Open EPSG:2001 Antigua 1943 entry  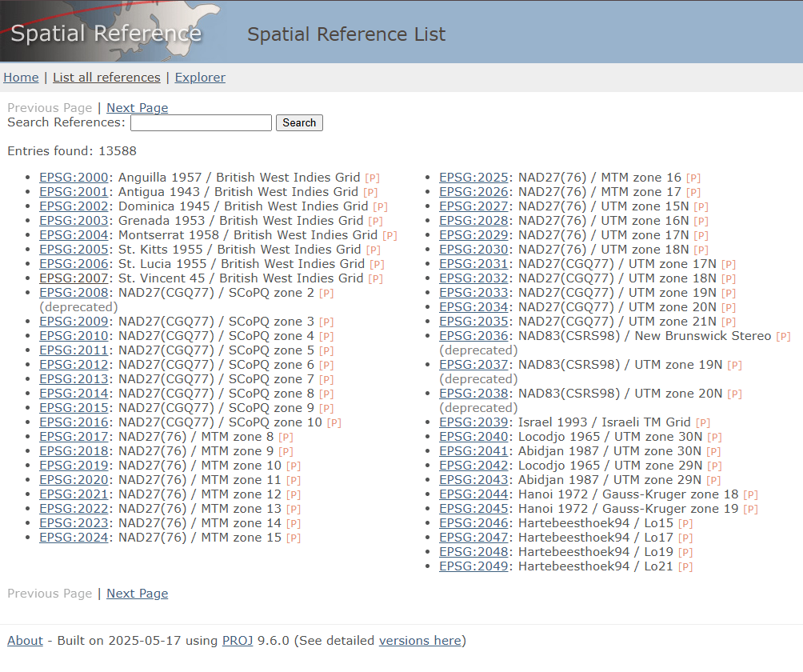click(x=74, y=192)
